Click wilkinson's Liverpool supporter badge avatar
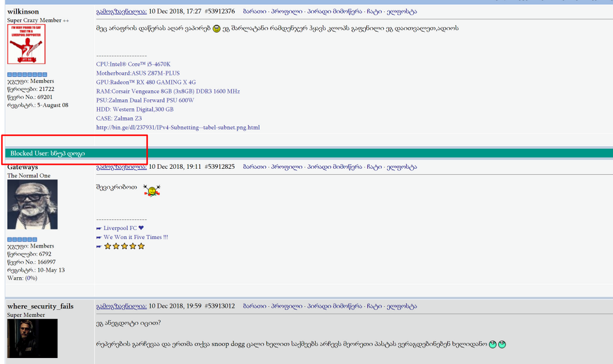 [x=28, y=44]
